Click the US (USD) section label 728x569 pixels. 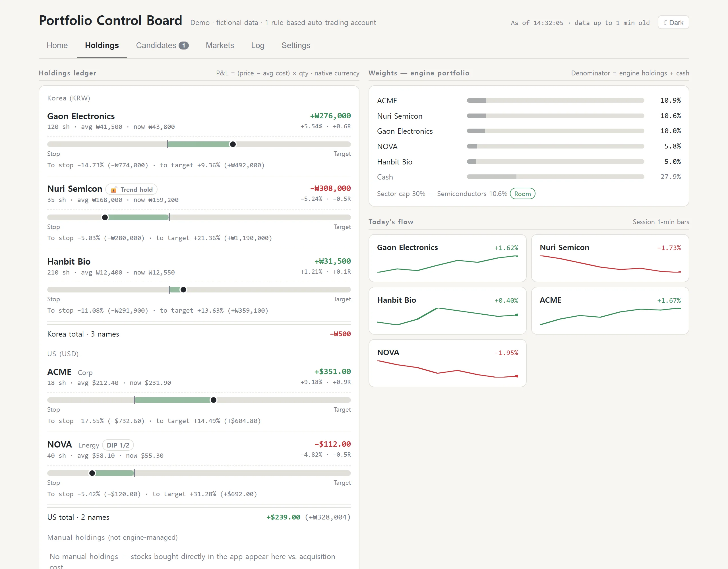tap(63, 354)
